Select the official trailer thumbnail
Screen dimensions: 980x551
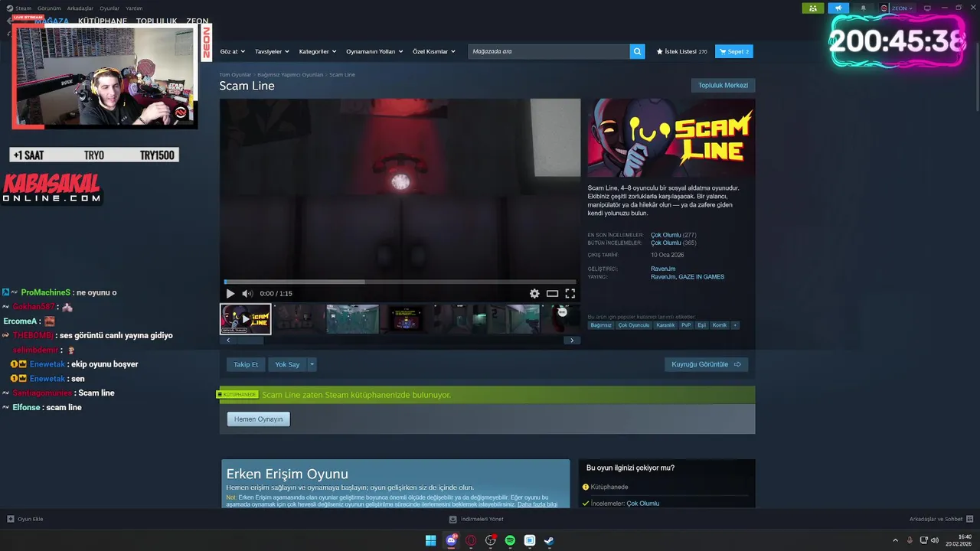(x=246, y=318)
